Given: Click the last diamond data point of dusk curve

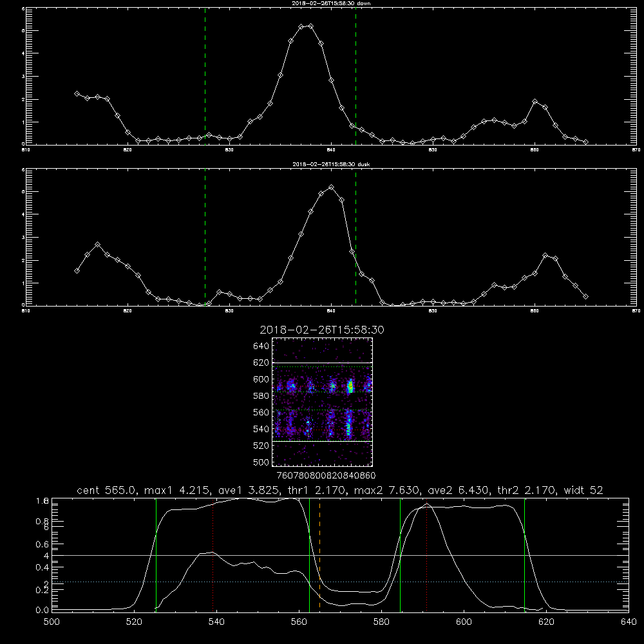Looking at the screenshot, I should (585, 296).
